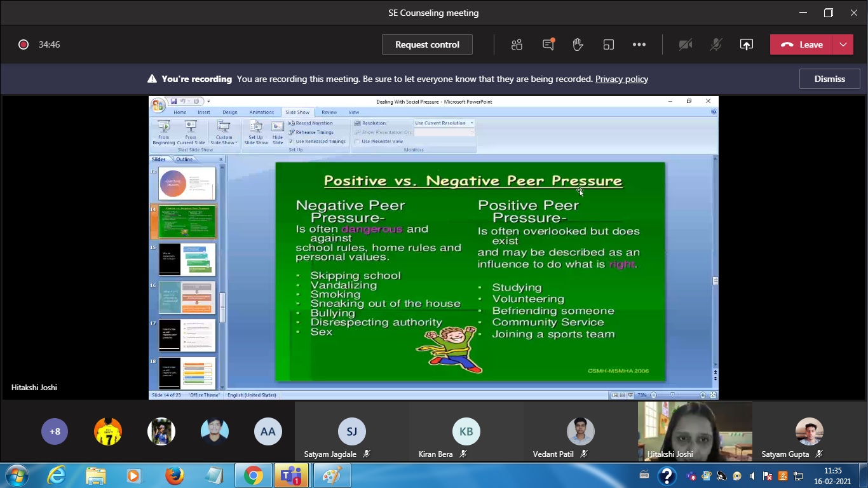Open the breakout rooms icon

click(608, 44)
